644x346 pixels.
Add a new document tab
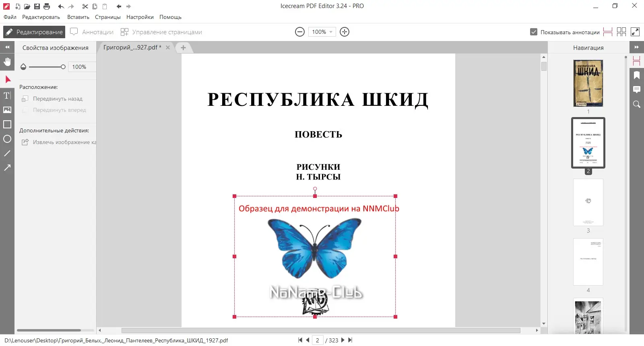(x=183, y=47)
